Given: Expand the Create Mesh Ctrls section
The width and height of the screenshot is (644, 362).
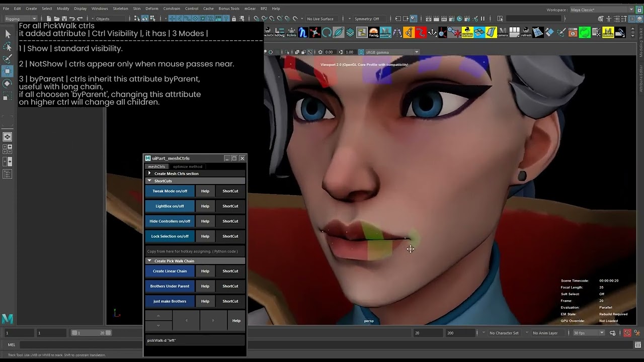Looking at the screenshot, I should [x=195, y=173].
